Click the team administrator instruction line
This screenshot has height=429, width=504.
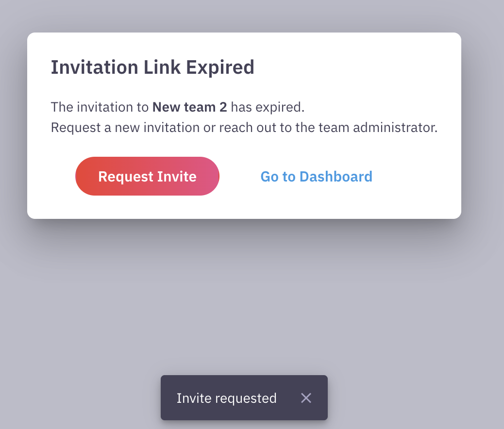[x=244, y=127]
